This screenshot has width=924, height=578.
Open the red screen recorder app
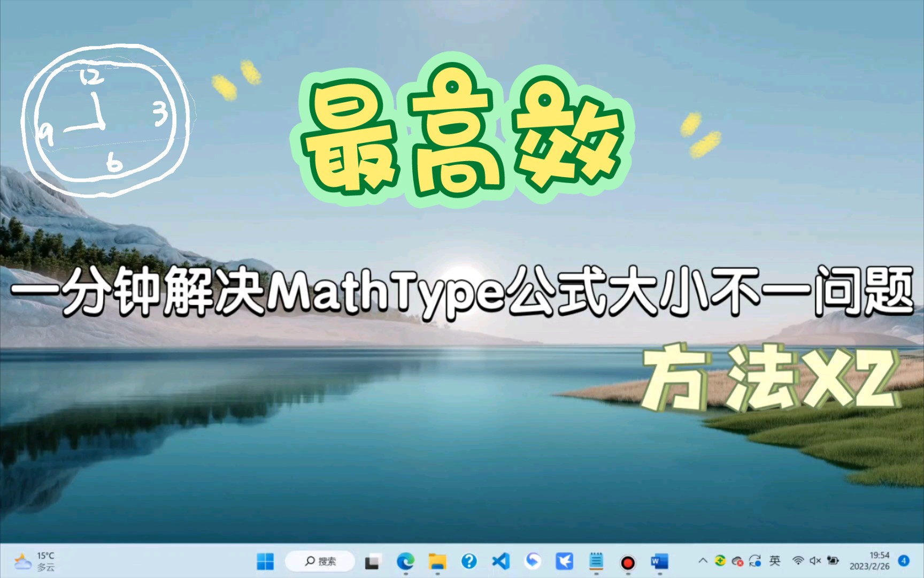pyautogui.click(x=628, y=562)
